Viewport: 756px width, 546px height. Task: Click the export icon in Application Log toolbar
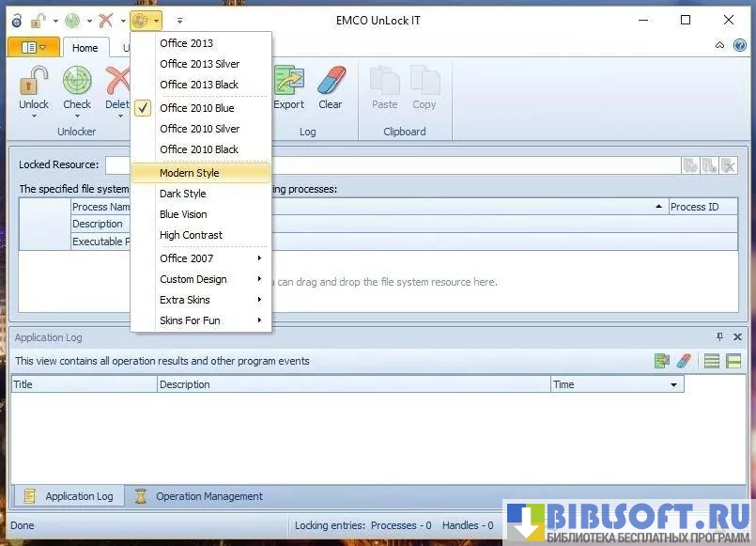tap(662, 361)
